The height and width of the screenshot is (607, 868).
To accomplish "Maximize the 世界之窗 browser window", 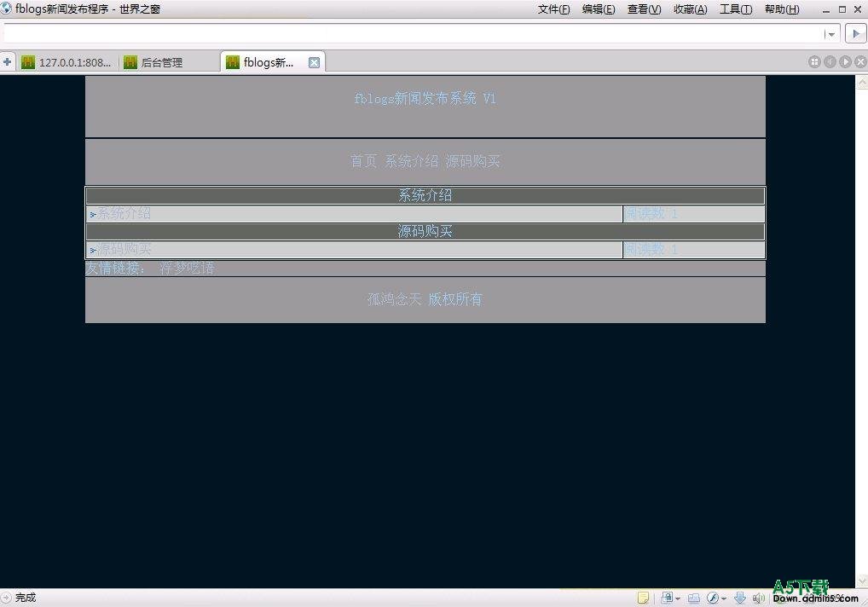I will point(842,9).
